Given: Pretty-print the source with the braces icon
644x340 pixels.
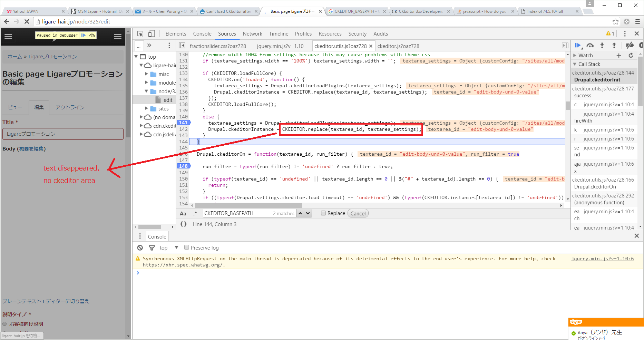Looking at the screenshot, I should [183, 224].
